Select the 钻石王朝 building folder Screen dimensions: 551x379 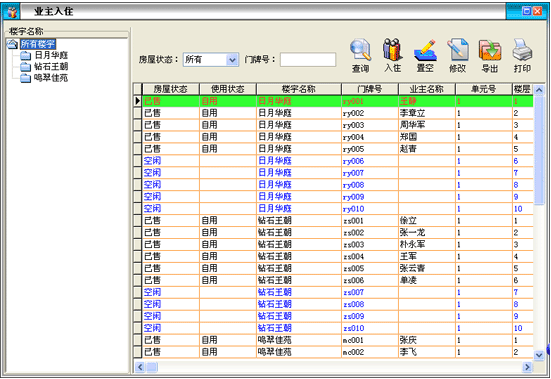(x=51, y=66)
